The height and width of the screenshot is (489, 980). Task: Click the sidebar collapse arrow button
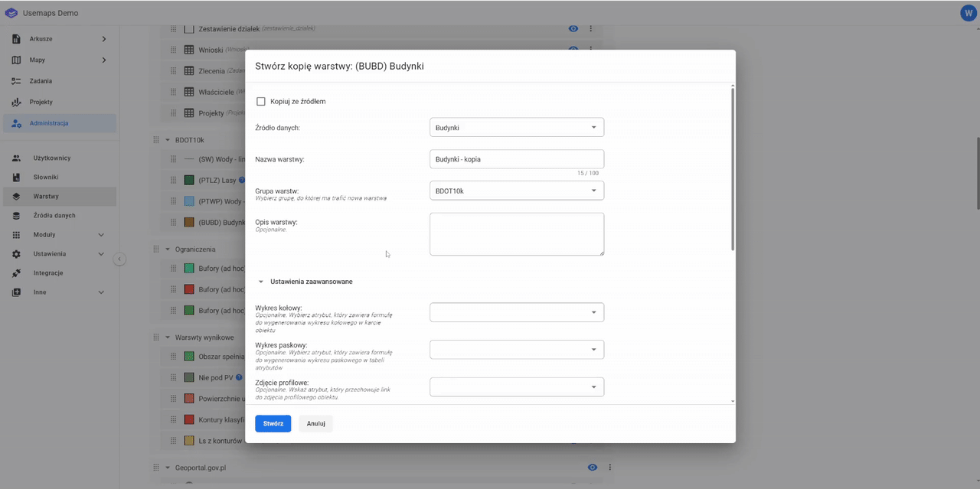coord(119,259)
